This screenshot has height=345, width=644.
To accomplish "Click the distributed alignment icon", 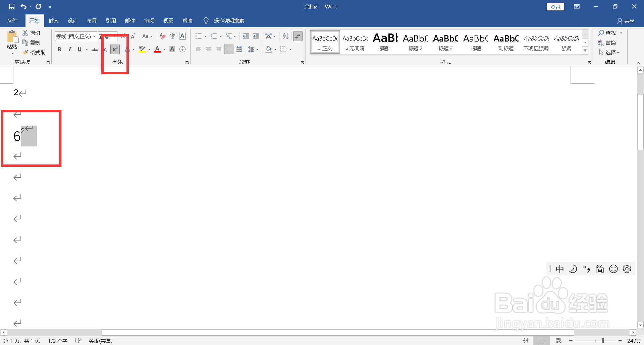I will click(239, 49).
